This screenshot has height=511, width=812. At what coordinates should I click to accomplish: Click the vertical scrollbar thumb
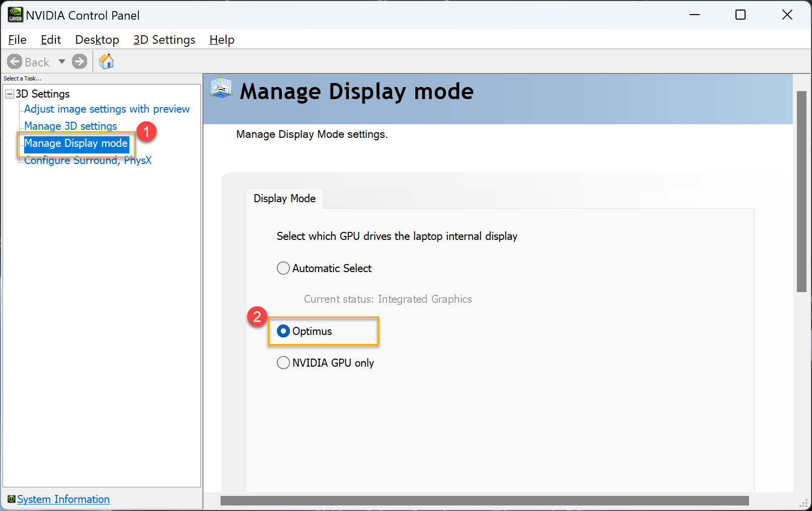tap(801, 192)
